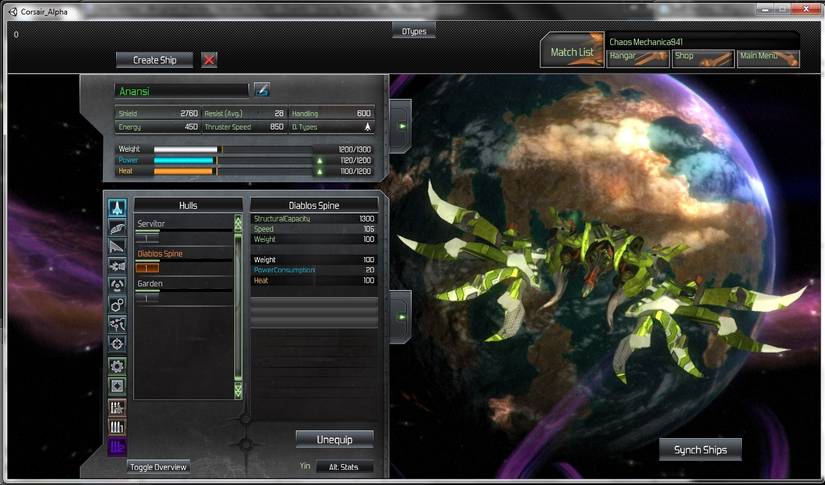
Task: Click the Yin label near Alt. Stats
Action: click(x=305, y=466)
